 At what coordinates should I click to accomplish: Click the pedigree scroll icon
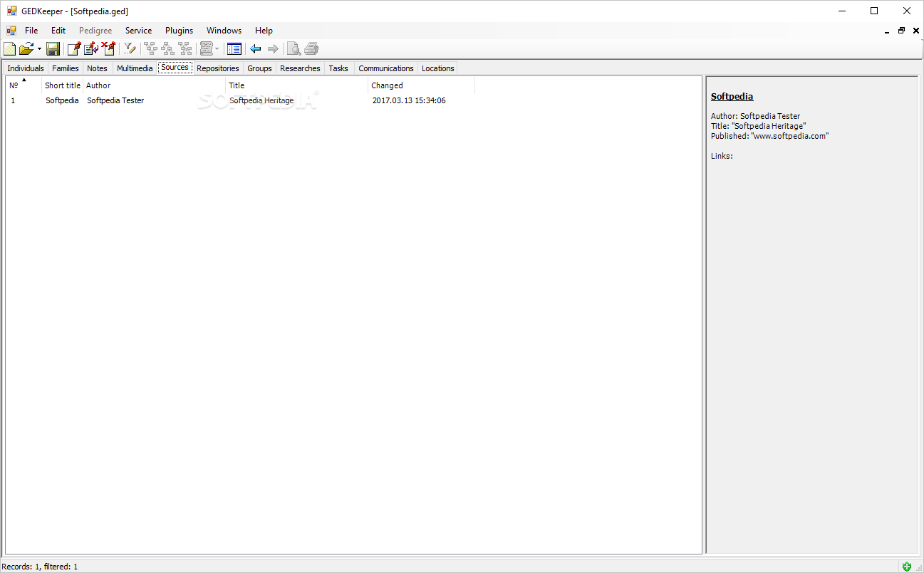tap(206, 49)
